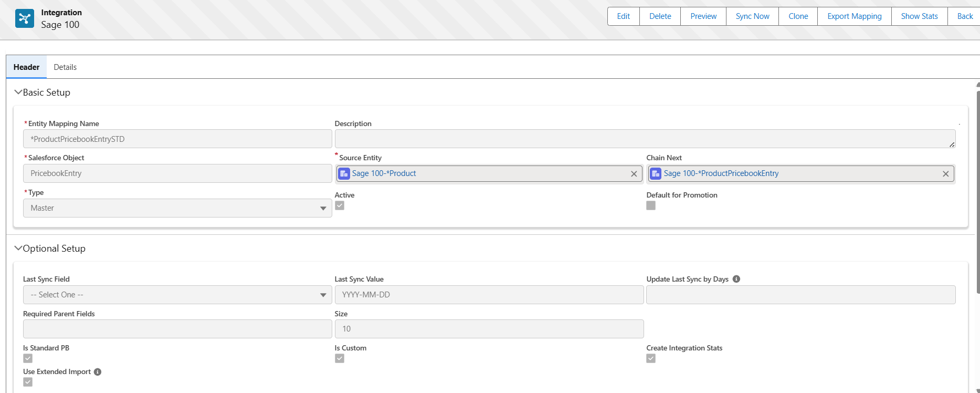Click the Chain Next record icon
The height and width of the screenshot is (393, 980).
pyautogui.click(x=656, y=173)
